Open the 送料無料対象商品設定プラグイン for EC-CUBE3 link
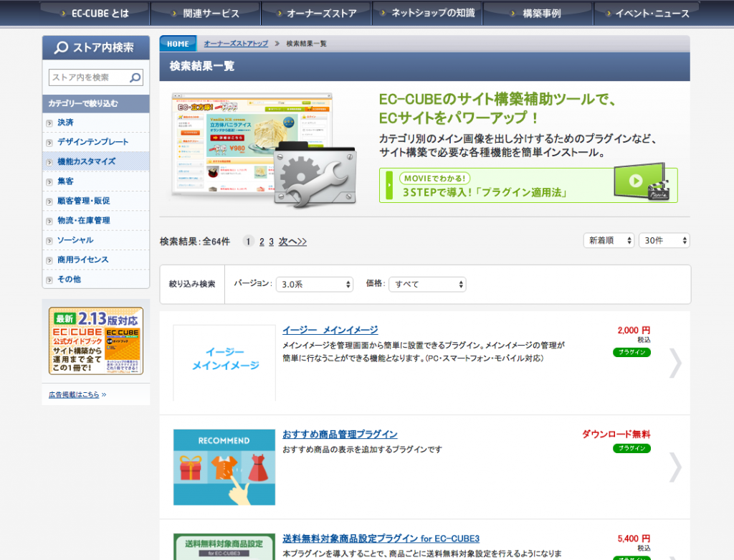The width and height of the screenshot is (734, 560). click(x=381, y=539)
